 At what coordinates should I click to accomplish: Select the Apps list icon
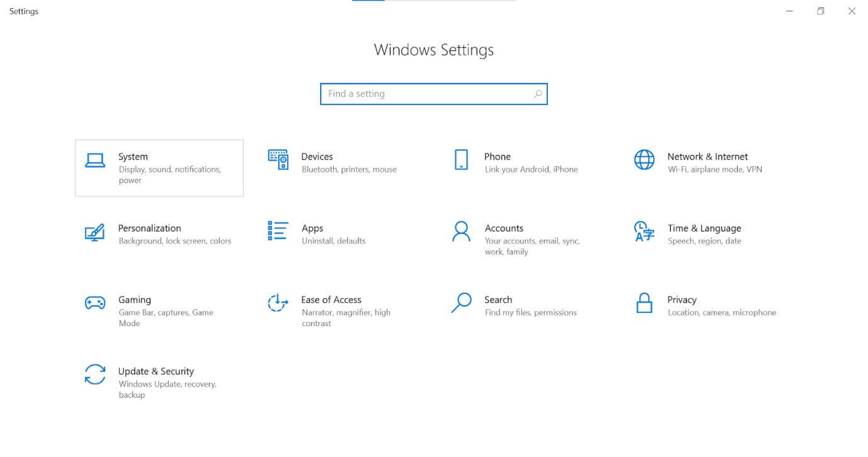(x=278, y=231)
